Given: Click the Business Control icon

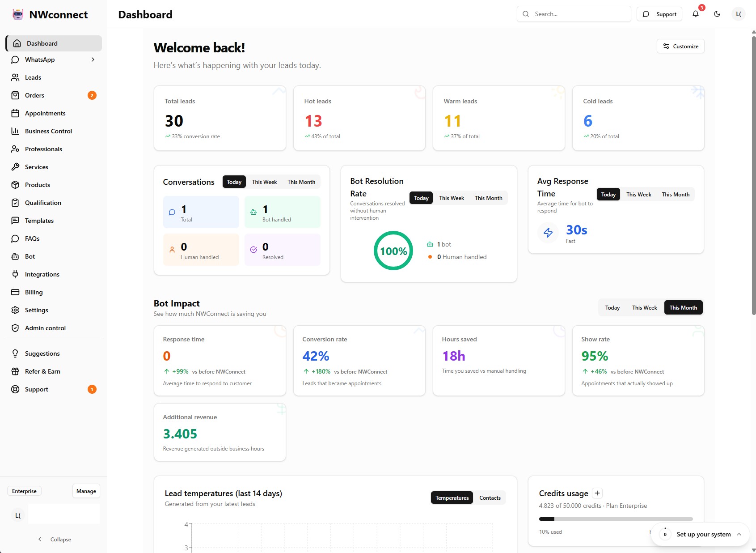Looking at the screenshot, I should tap(15, 131).
